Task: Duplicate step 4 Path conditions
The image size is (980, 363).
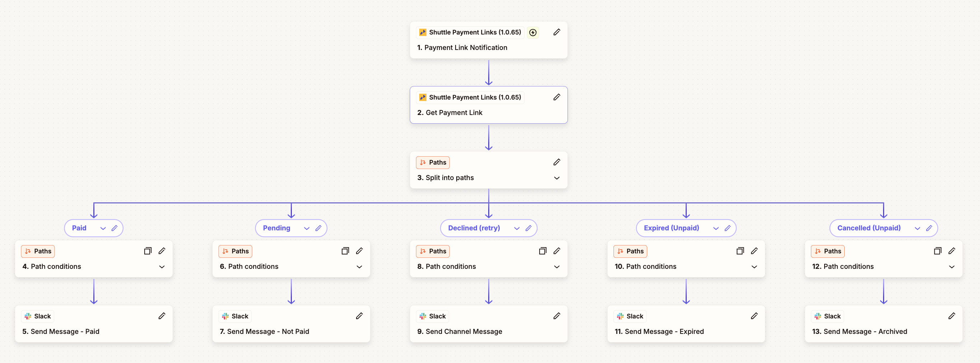Action: 148,251
